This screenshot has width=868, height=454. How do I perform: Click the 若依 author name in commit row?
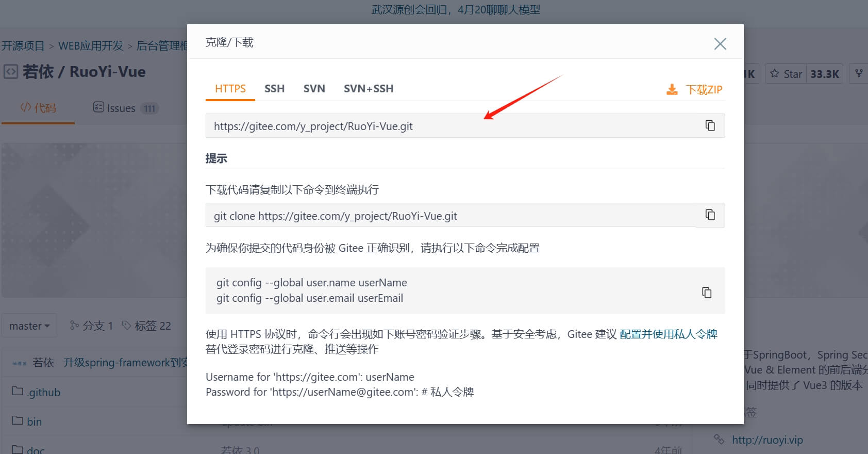43,363
